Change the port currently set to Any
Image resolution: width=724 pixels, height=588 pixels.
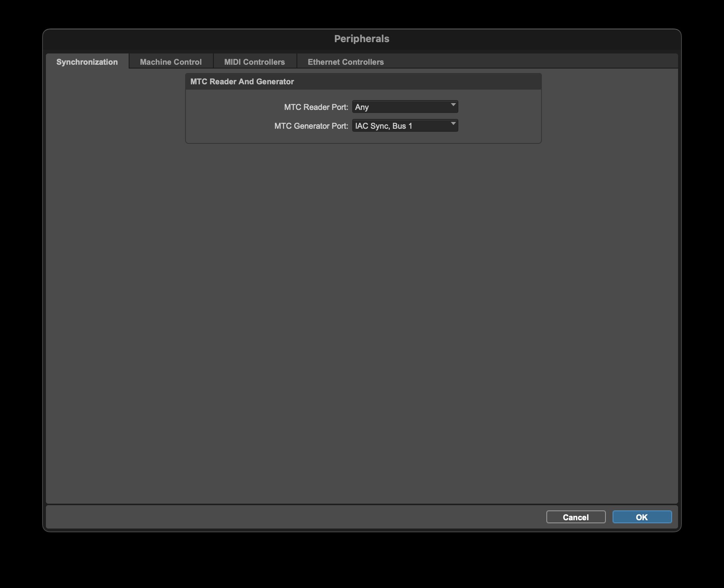[405, 107]
